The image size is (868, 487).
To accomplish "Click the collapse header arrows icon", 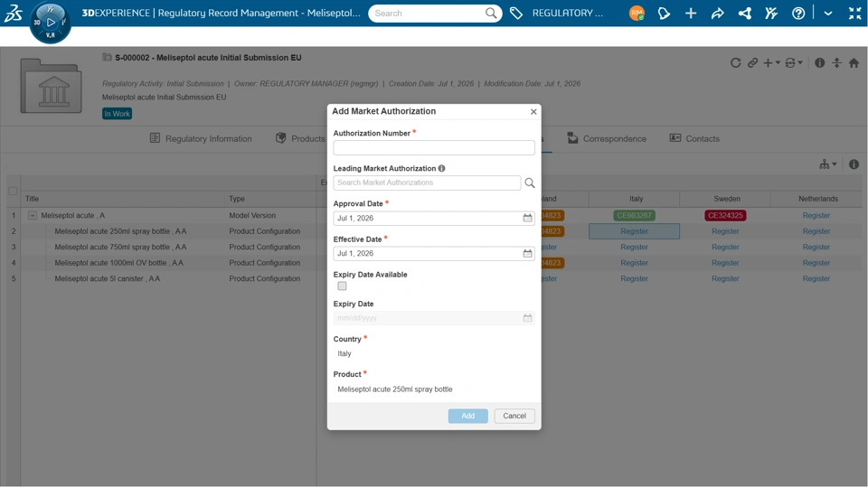I will pos(837,63).
